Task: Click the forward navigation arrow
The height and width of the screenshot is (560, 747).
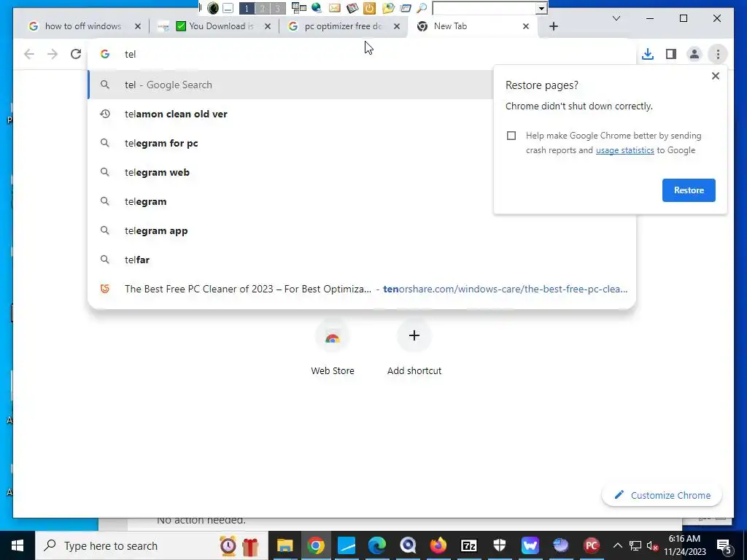Action: (x=53, y=54)
